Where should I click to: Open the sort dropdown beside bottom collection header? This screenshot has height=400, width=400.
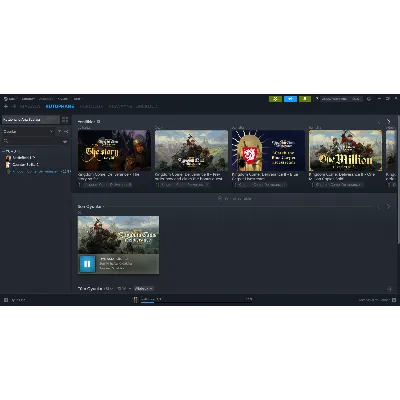(144, 288)
